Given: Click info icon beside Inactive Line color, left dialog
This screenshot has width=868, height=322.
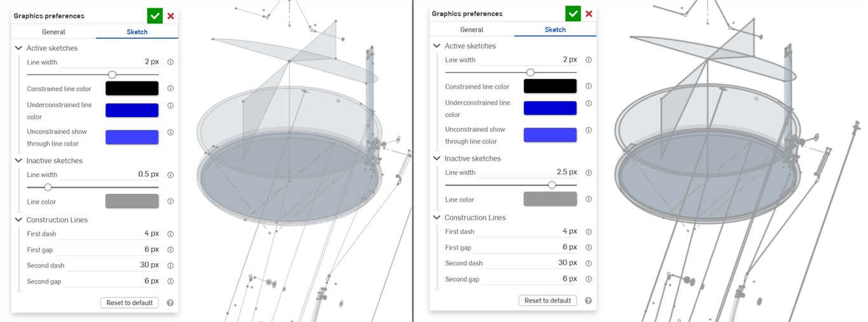Looking at the screenshot, I should (x=170, y=202).
